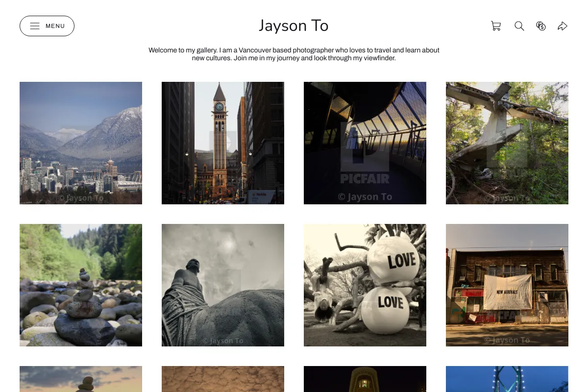Open the sunset rock stack photo
Image resolution: width=588 pixels, height=392 pixels.
pyautogui.click(x=81, y=379)
